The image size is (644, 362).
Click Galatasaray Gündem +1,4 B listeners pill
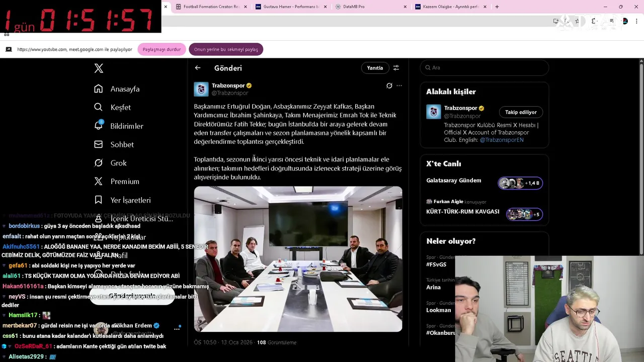[520, 183]
